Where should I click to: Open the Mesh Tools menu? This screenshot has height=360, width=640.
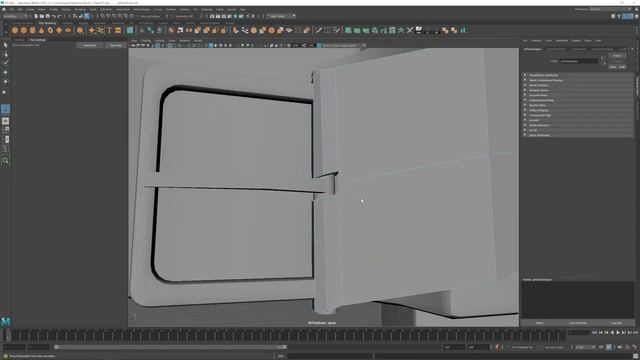[123, 9]
